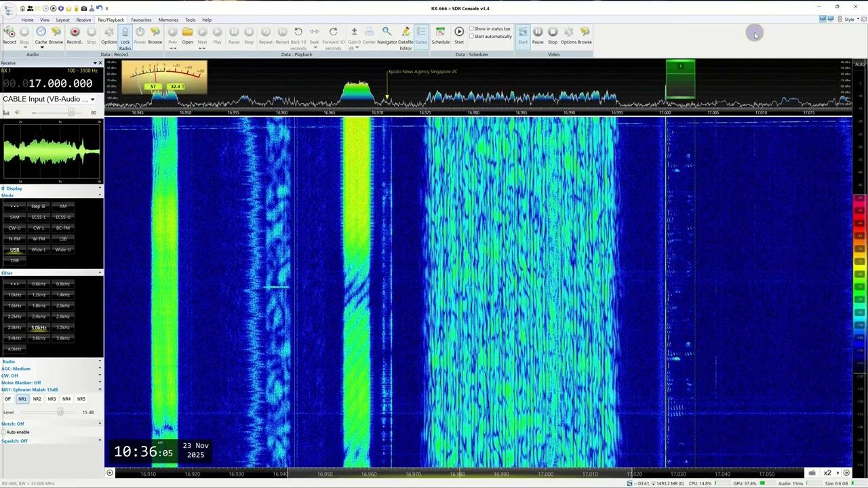The height and width of the screenshot is (488, 868).
Task: Select the W-FM mode button
Action: [x=39, y=239]
